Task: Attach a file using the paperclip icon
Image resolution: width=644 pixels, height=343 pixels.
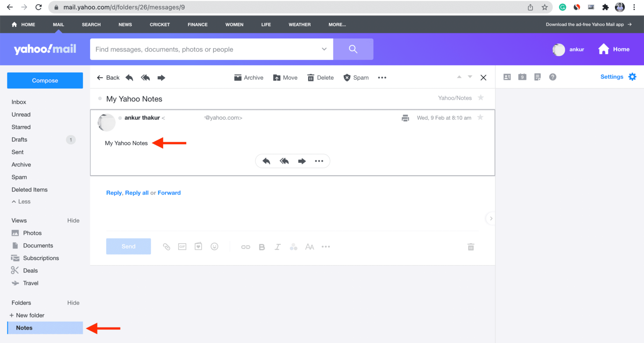Action: [x=166, y=247]
